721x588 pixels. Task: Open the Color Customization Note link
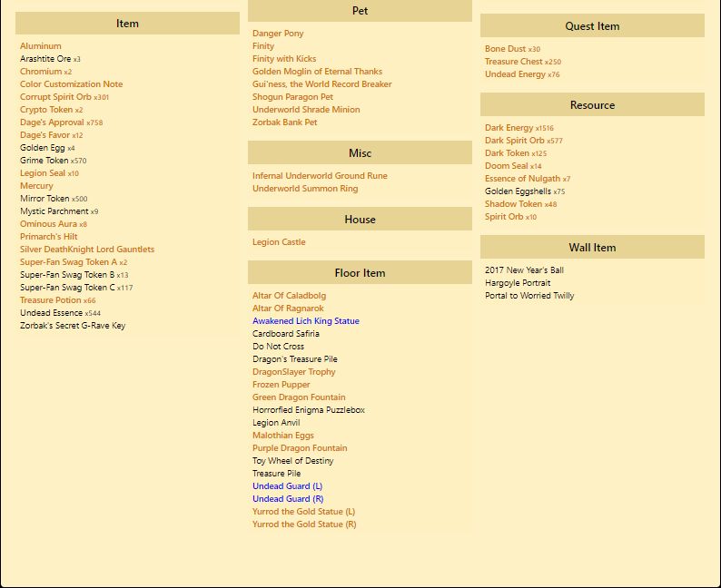pyautogui.click(x=71, y=84)
